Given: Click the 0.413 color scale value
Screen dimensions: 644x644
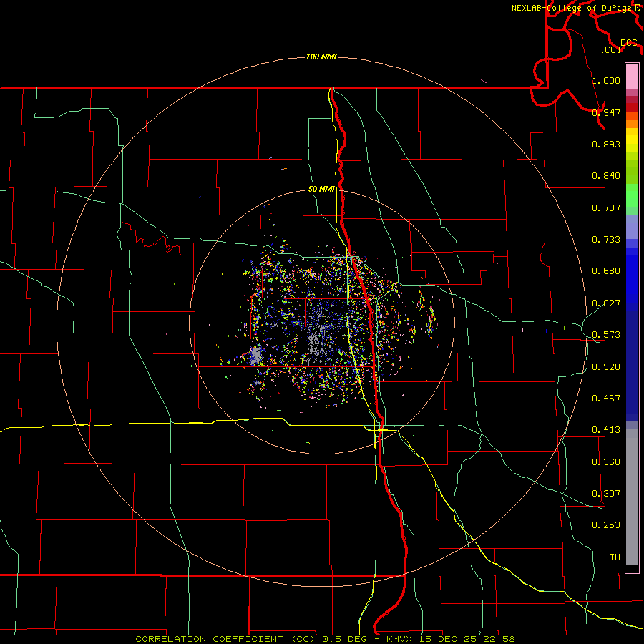Looking at the screenshot, I should pos(606,429).
